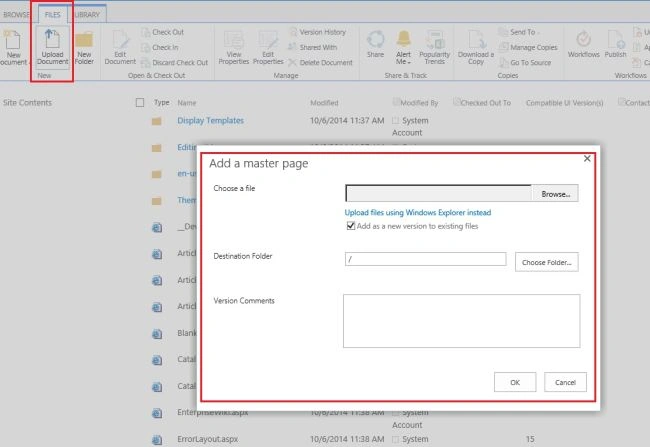This screenshot has height=447, width=650.
Task: Switch to the BROWSE ribbon tab
Action: (x=16, y=15)
